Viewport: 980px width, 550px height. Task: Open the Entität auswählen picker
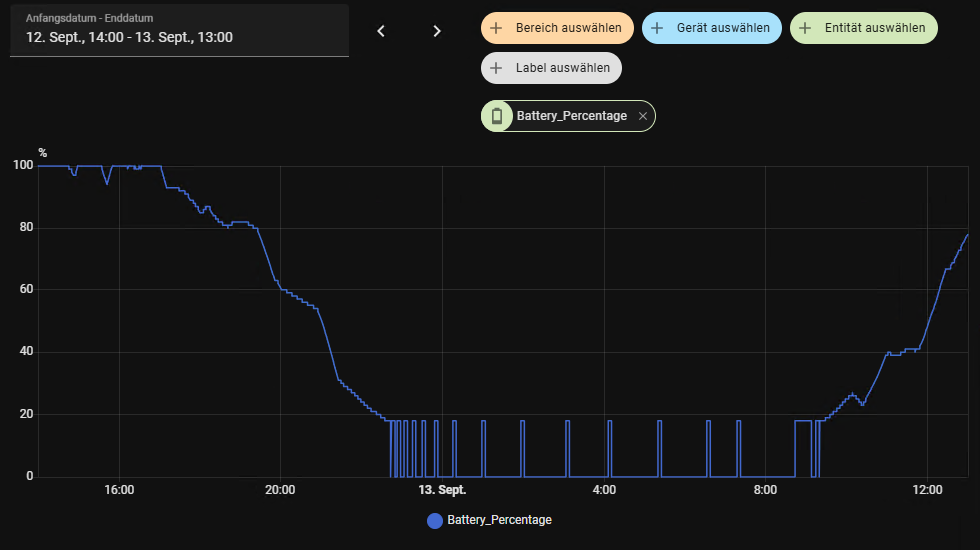pyautogui.click(x=874, y=28)
